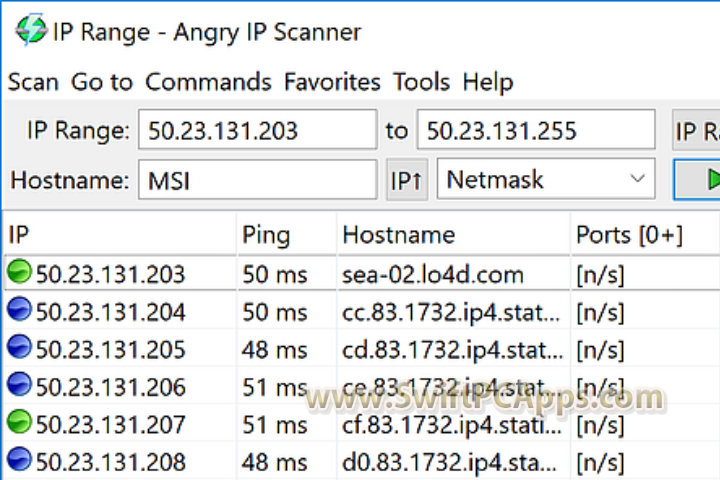Click hostname sea-02.lo4d.com

pos(433,275)
